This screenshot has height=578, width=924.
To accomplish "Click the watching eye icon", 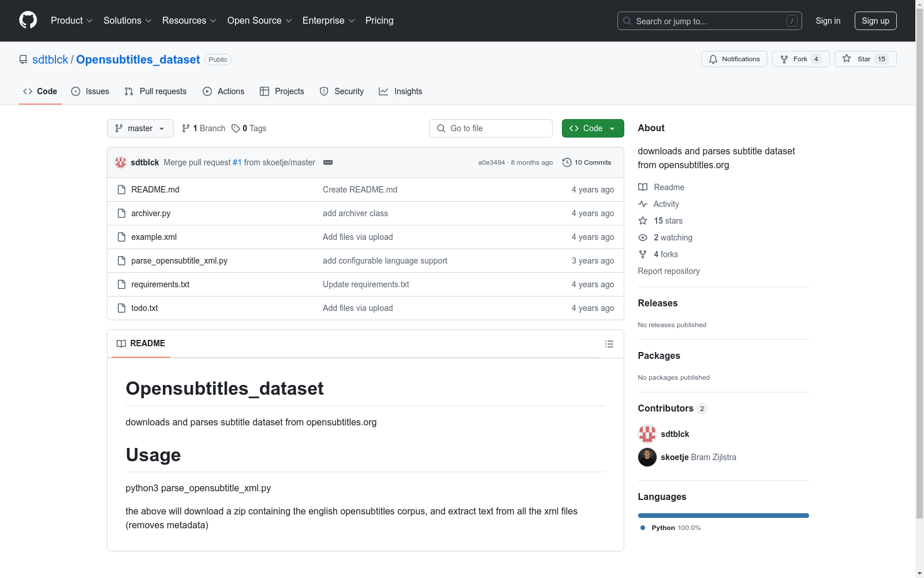I will pos(643,238).
